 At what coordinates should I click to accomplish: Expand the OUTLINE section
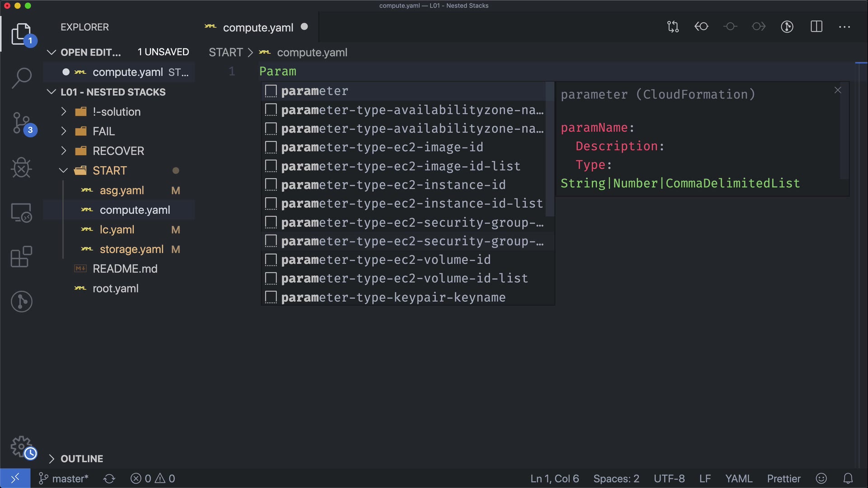coord(81,459)
